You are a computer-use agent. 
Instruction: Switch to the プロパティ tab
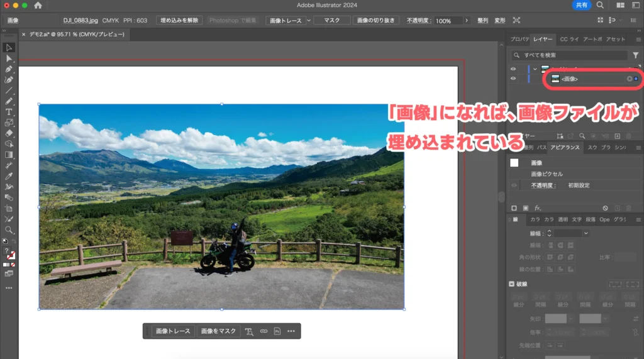[519, 39]
